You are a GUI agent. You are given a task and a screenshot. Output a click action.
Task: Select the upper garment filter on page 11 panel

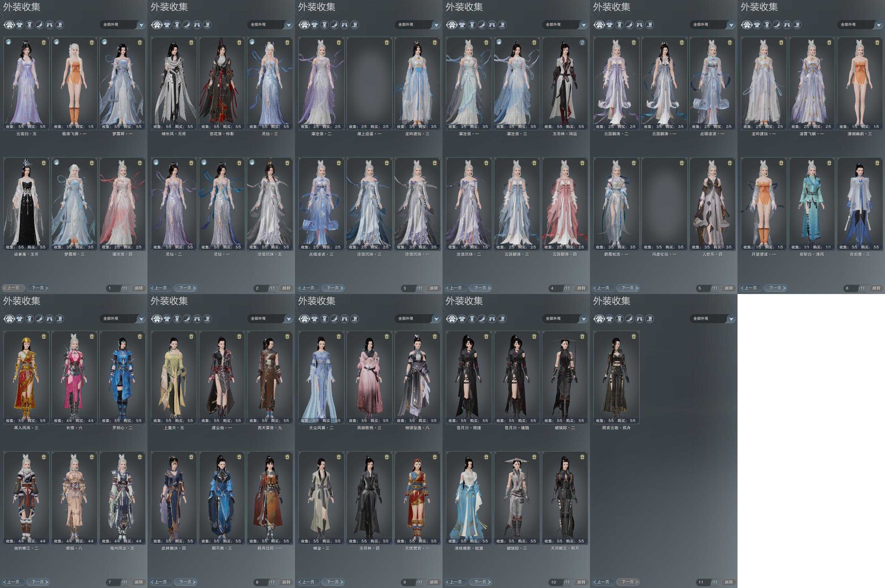point(609,319)
